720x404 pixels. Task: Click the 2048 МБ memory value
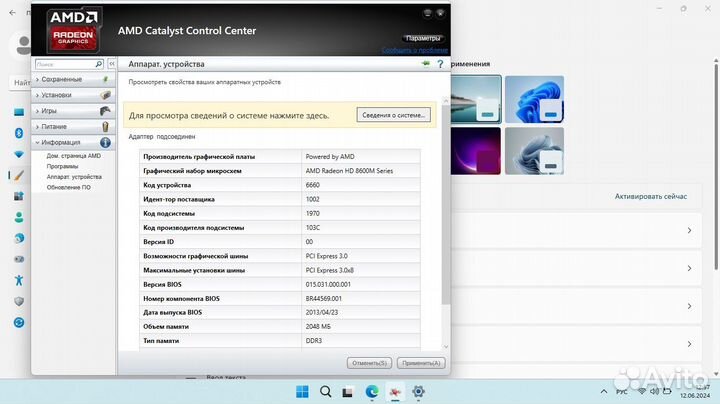[318, 326]
